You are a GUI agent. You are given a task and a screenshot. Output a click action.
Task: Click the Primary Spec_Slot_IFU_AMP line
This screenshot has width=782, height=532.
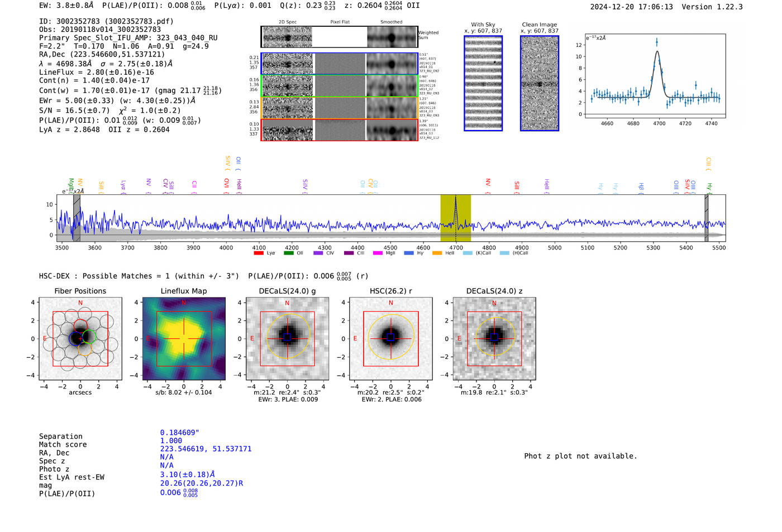pyautogui.click(x=128, y=38)
